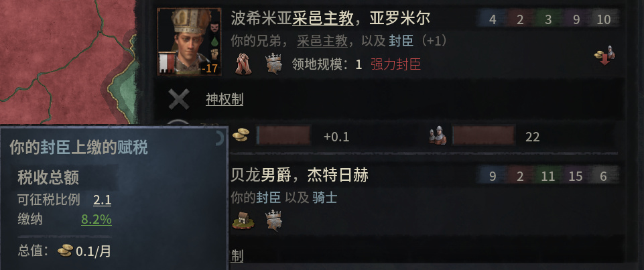Screen dimensions: 644x270
Task: Click the crowned head icon of 贝龙男爵
Action: click(273, 220)
